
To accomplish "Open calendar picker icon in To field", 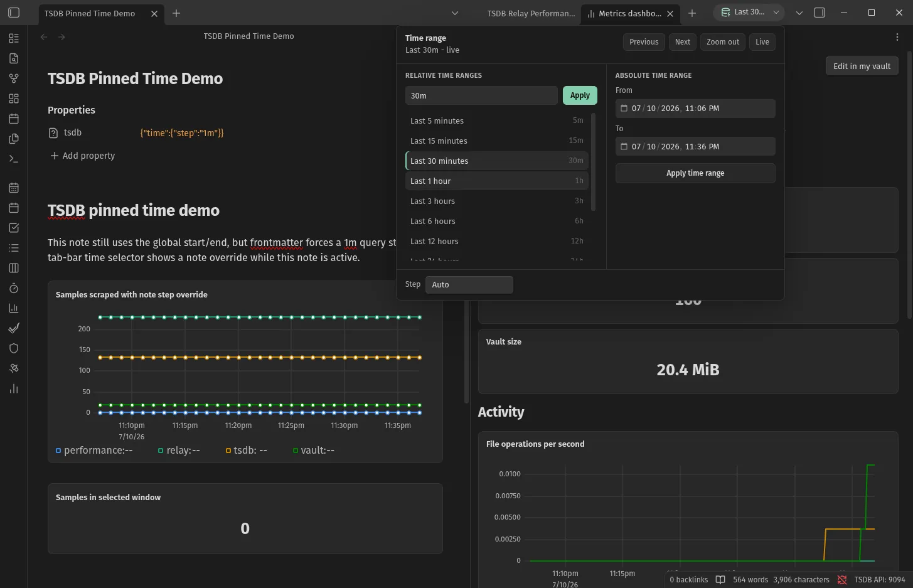I will [x=624, y=147].
